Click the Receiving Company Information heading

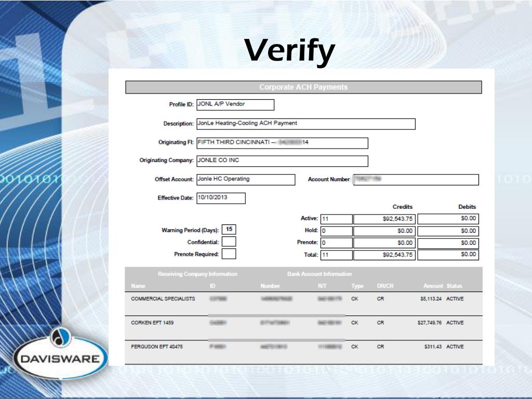197,274
